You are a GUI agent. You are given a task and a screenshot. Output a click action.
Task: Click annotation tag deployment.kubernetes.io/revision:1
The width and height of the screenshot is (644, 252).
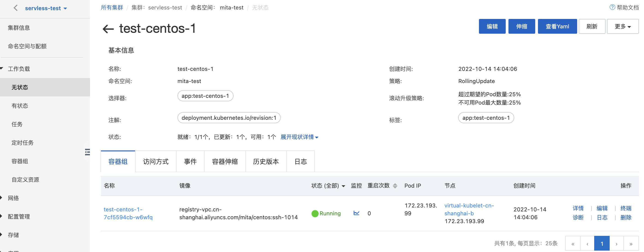(x=229, y=118)
